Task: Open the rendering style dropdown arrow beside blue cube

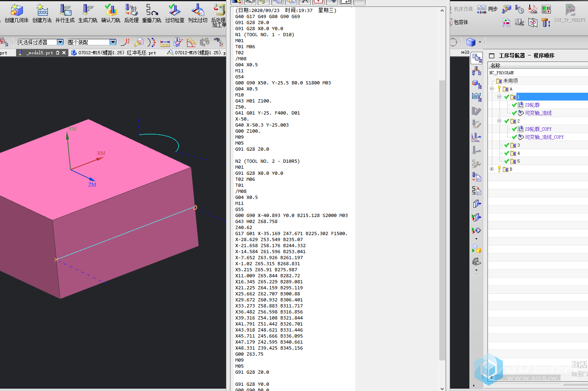Action: [480, 42]
